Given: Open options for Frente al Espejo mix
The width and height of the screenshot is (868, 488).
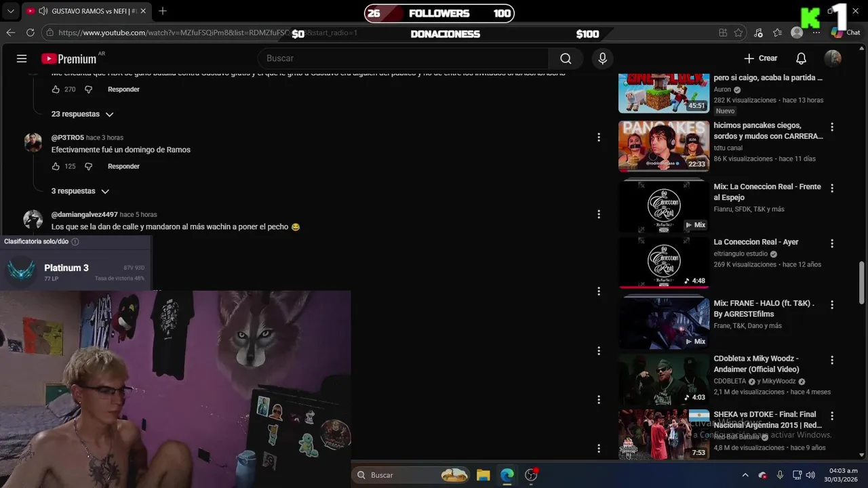Looking at the screenshot, I should [832, 188].
